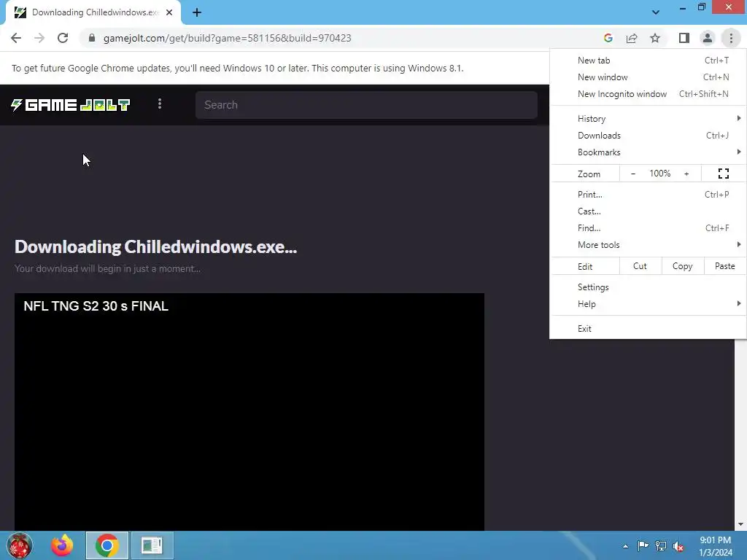Click the padlock site info icon
This screenshot has height=560, width=747.
click(92, 38)
